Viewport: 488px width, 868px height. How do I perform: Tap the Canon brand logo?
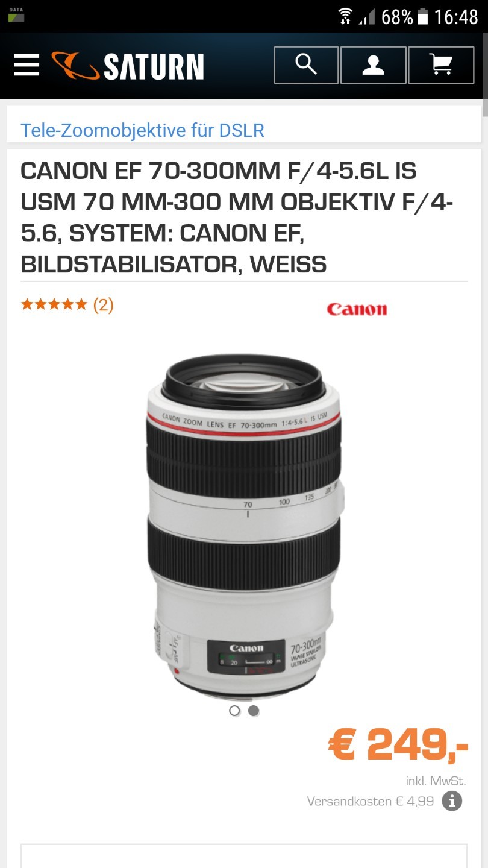point(357,309)
